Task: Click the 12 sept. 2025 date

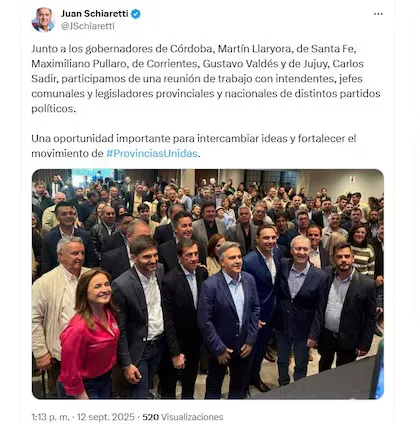Action: (106, 417)
